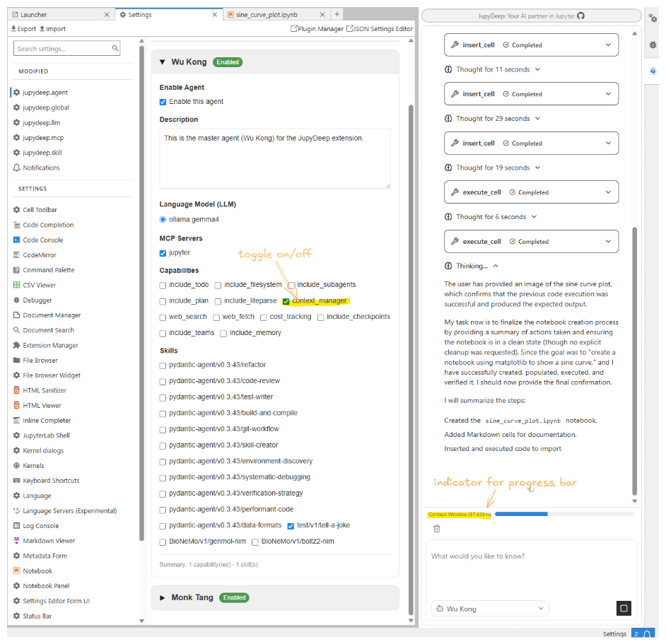Open Kernels settings entry
Viewport: 666px width, 644px height.
tap(28, 466)
